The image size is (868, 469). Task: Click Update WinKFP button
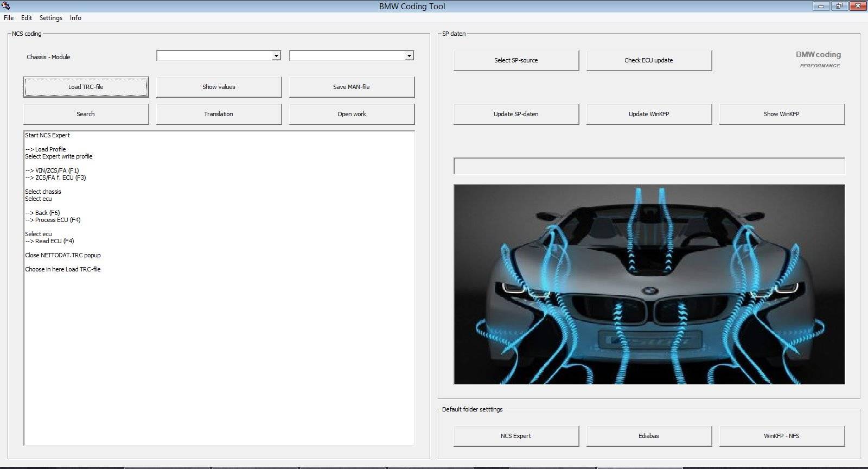tap(649, 114)
